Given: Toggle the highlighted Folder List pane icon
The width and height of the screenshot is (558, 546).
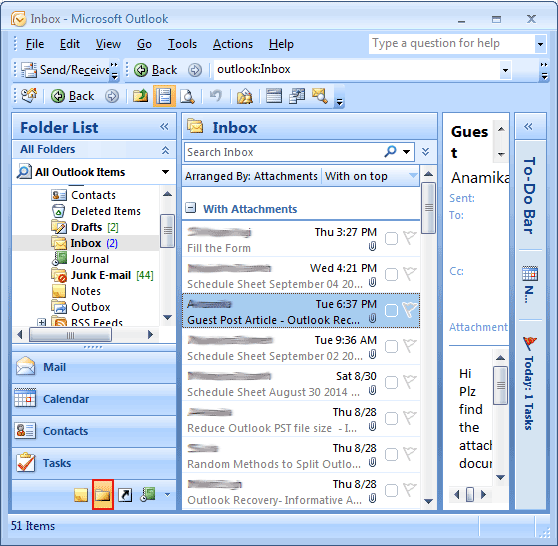Looking at the screenshot, I should 164,96.
